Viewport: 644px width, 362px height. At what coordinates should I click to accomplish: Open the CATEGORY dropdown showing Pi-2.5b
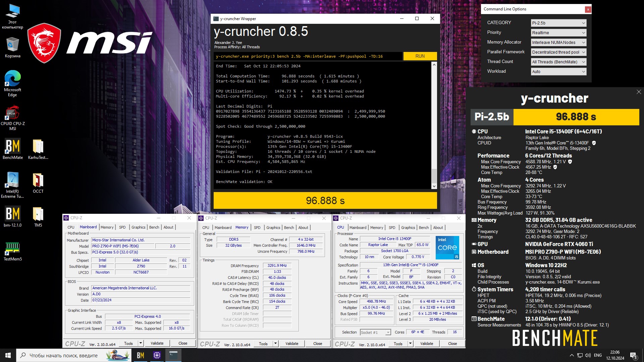tap(559, 23)
